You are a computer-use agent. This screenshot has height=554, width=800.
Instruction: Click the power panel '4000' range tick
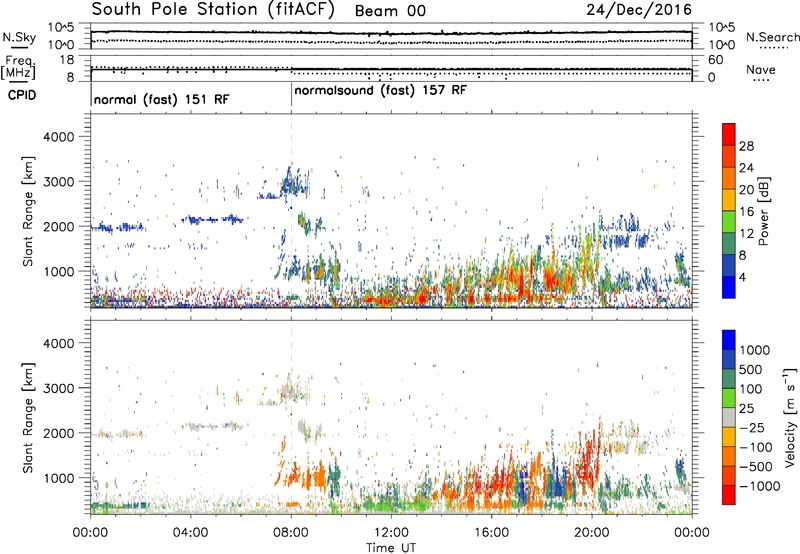point(58,137)
